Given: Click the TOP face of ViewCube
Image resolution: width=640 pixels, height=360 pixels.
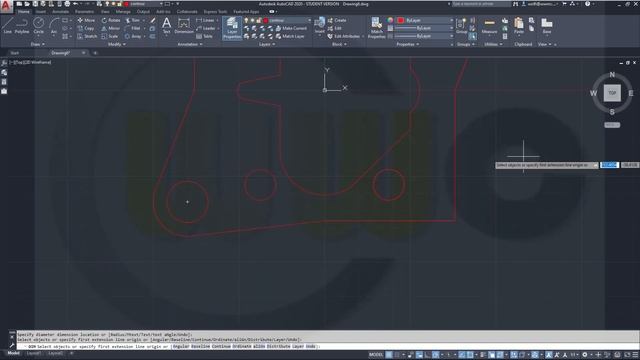Looking at the screenshot, I should pos(612,93).
